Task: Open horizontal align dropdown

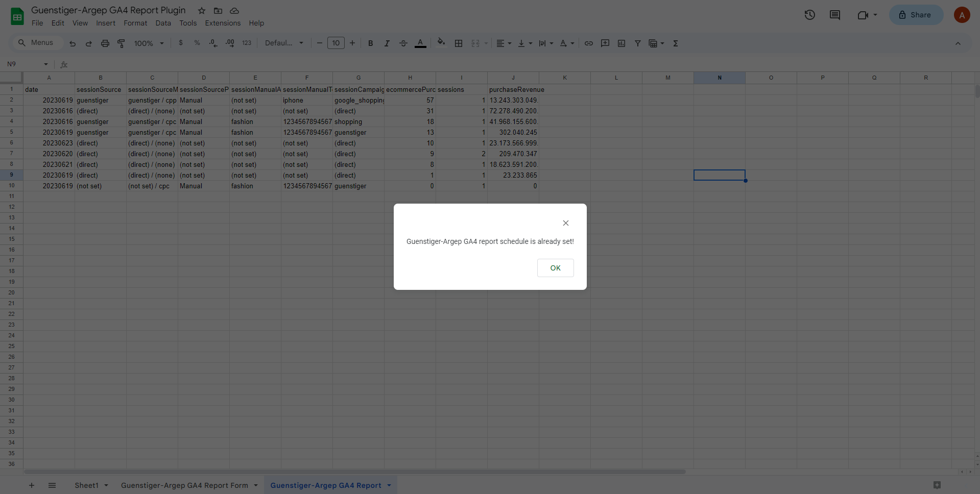Action: [x=504, y=43]
